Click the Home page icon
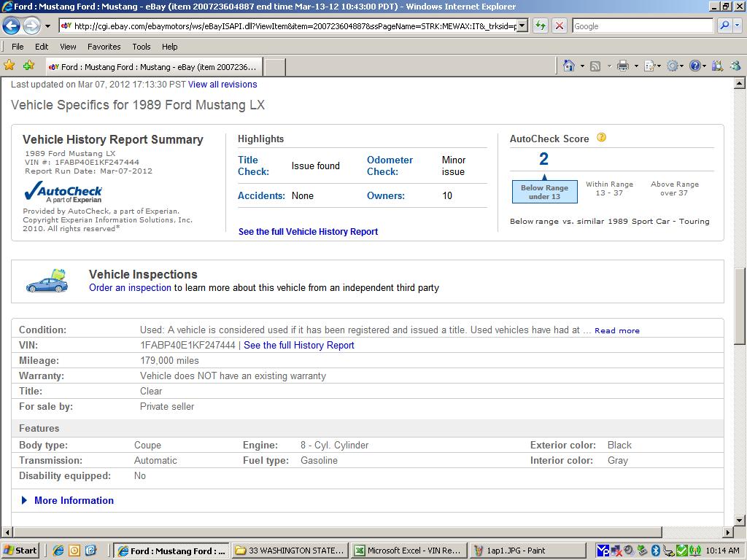Viewport: 747px width, 560px height. (569, 66)
